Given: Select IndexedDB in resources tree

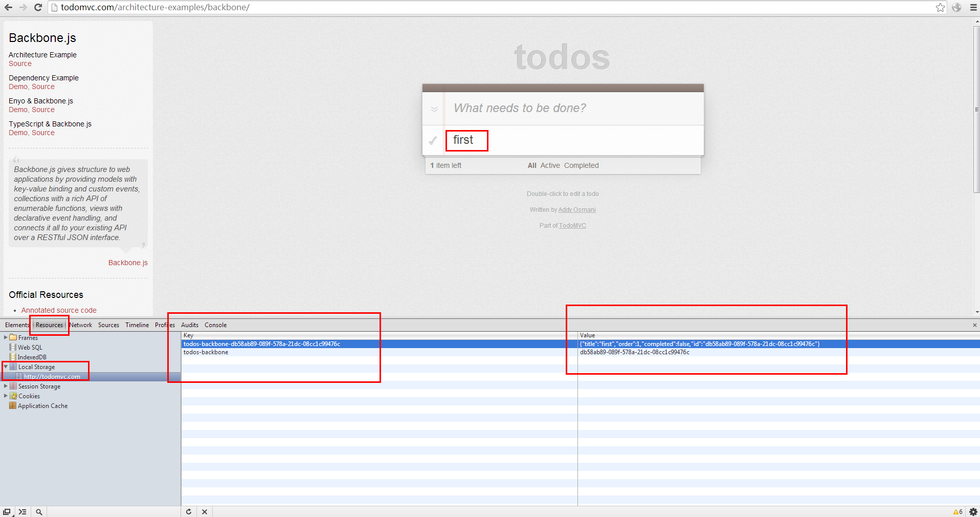Looking at the screenshot, I should coord(32,357).
